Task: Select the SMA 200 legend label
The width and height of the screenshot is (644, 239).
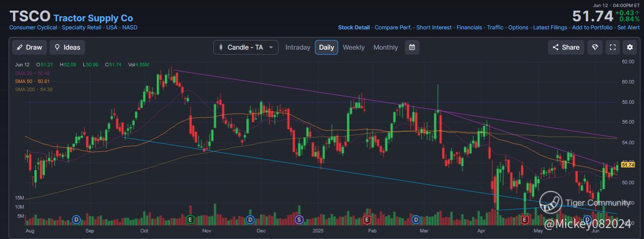Action: coord(34,89)
